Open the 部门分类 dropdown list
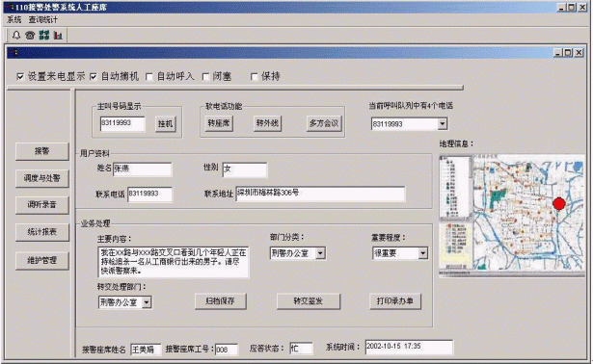 [320, 253]
